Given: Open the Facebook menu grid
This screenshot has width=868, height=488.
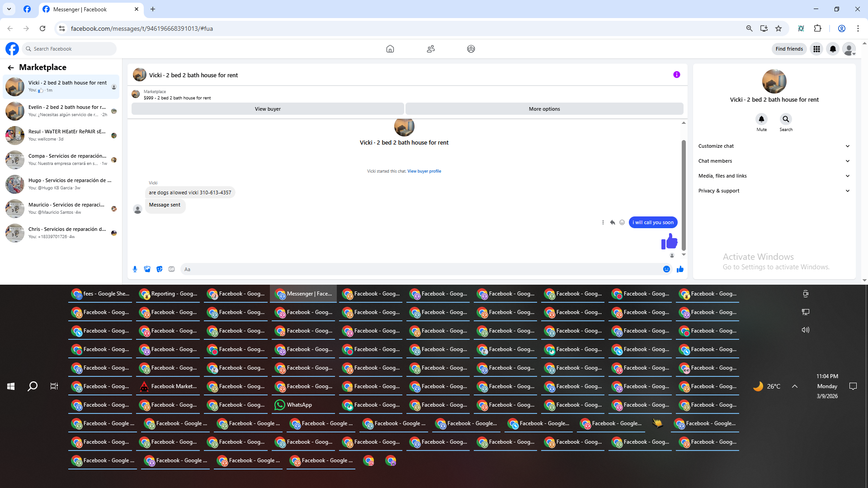Looking at the screenshot, I should pos(816,49).
